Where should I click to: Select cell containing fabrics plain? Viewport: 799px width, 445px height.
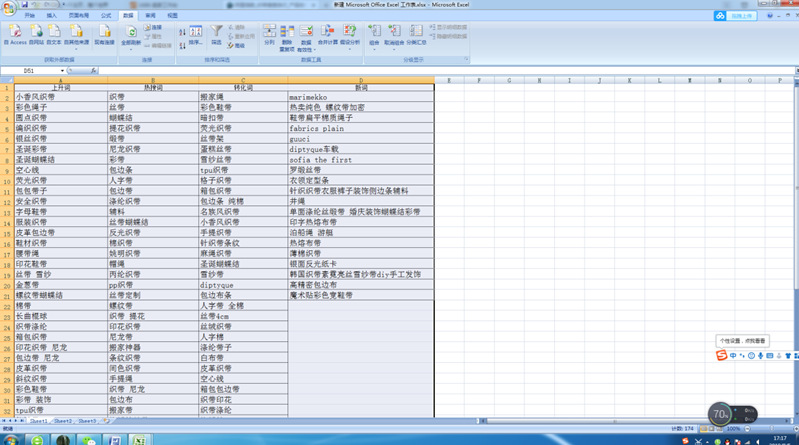coord(361,128)
